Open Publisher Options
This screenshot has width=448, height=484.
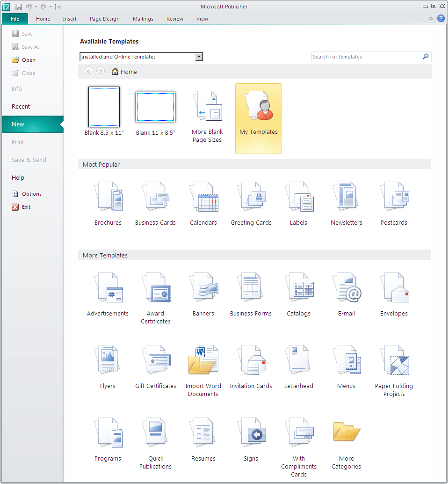[27, 194]
